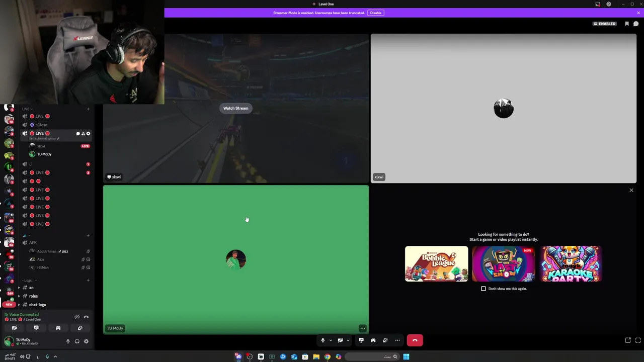The image size is (644, 362).
Task: Start the Karaoke Party activity
Action: [x=571, y=263]
